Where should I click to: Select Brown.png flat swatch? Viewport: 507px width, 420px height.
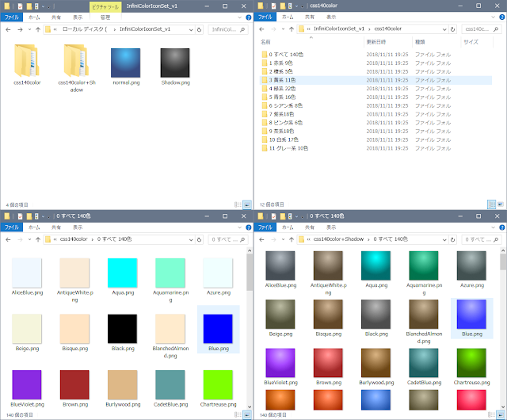pyautogui.click(x=74, y=384)
